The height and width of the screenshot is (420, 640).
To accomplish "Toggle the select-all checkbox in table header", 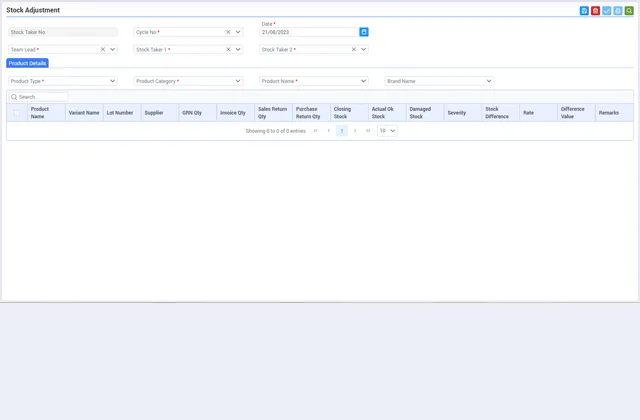I will [x=16, y=113].
